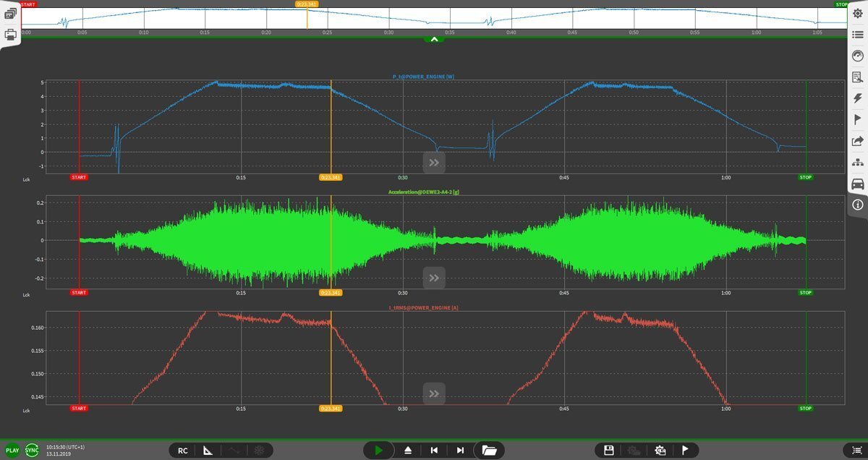
Task: Toggle the RC remote control button
Action: click(x=183, y=451)
